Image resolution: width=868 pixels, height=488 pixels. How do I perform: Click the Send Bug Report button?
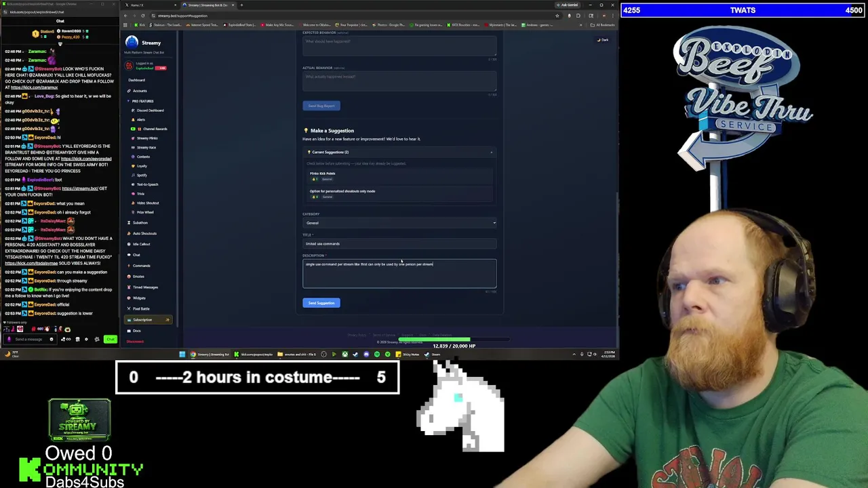321,106
